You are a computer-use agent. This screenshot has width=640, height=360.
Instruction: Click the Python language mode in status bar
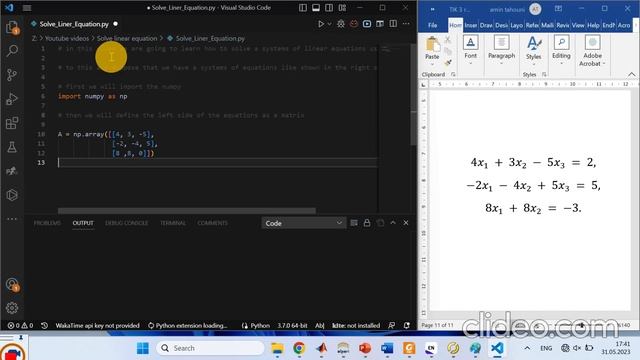coord(260,325)
